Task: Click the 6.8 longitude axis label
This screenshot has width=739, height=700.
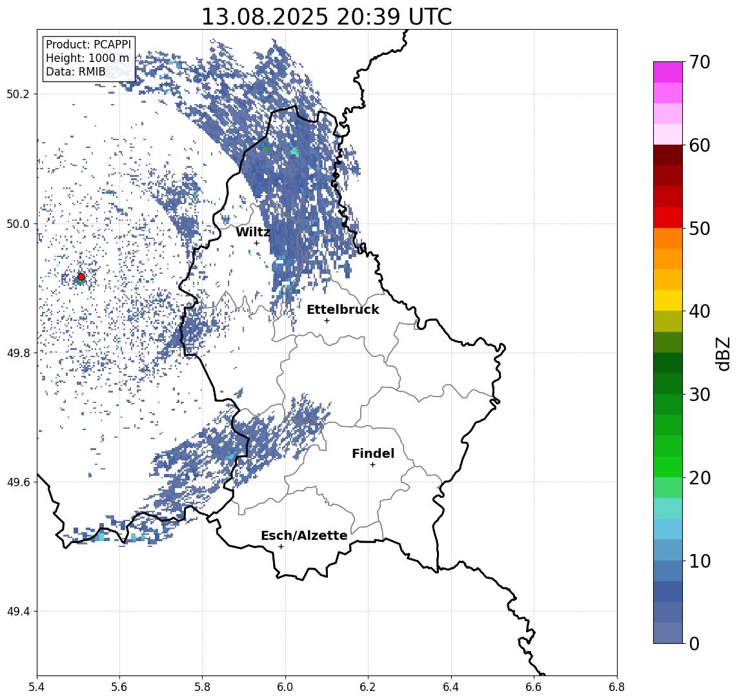Action: click(x=617, y=687)
